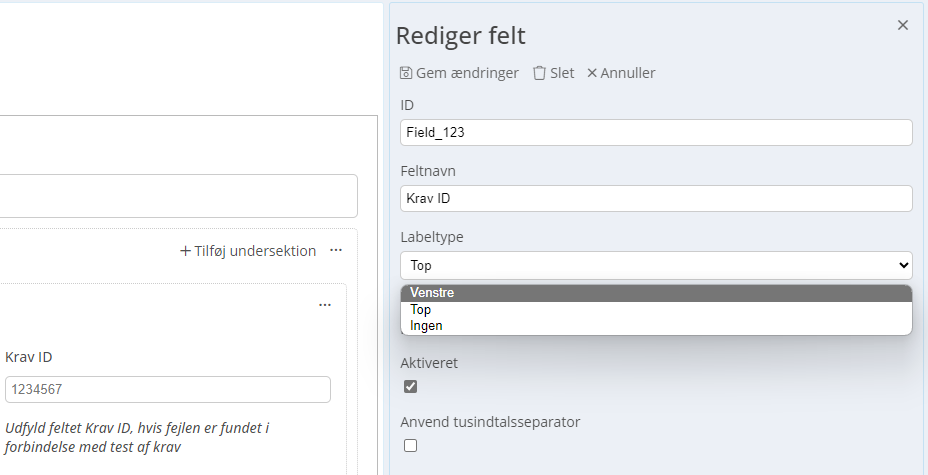
Task: Pick Ingen from the Labeltype options
Action: pos(656,326)
